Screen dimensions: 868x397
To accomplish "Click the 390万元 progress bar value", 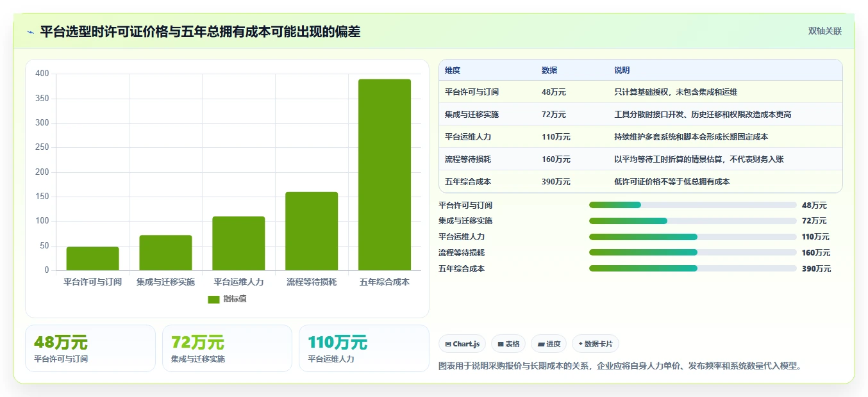I will [x=816, y=269].
